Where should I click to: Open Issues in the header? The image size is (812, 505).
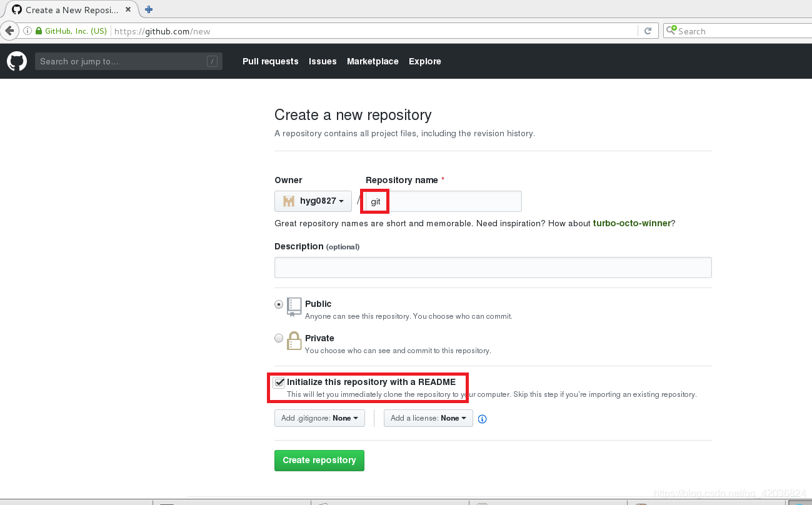coord(323,61)
